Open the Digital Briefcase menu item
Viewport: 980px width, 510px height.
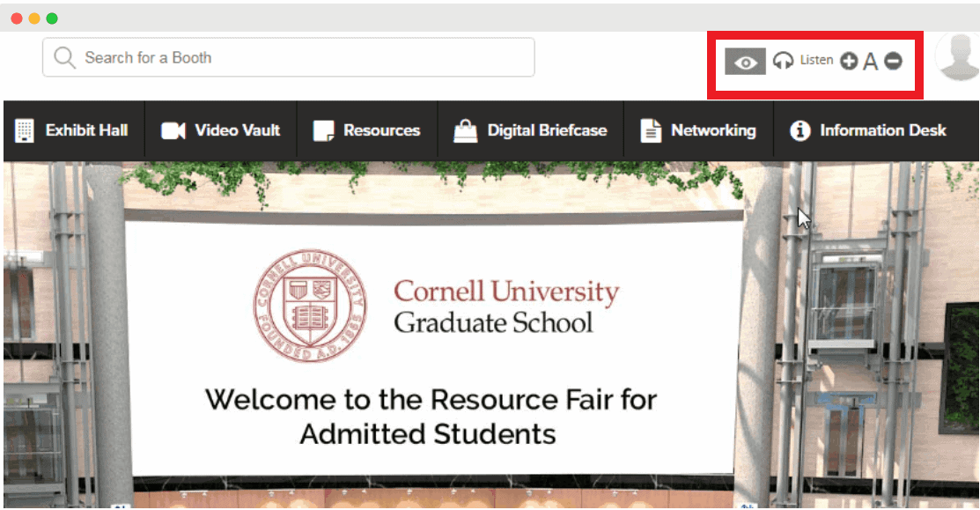pos(531,130)
